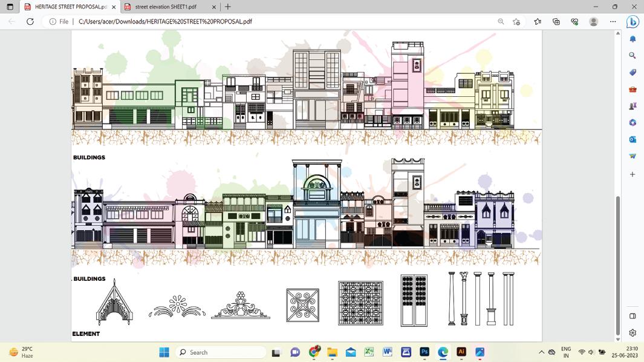
Task: Open File Explorer from the taskbar
Action: tap(332, 352)
